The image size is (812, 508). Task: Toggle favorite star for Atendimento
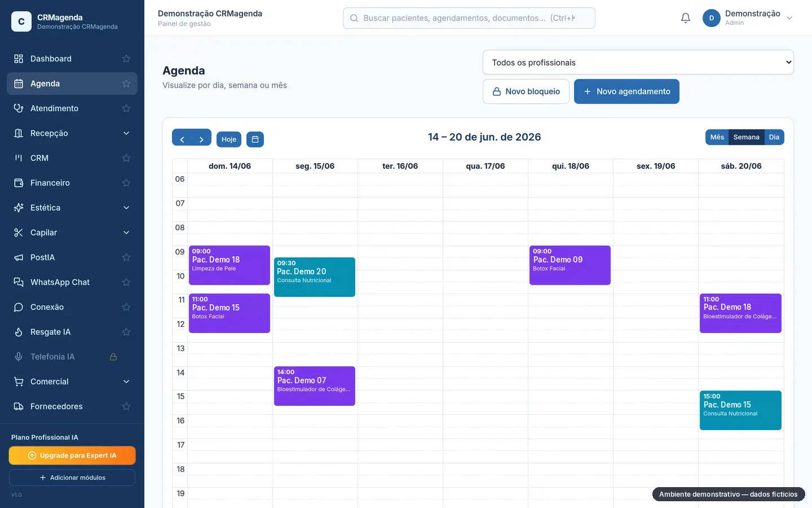[126, 108]
